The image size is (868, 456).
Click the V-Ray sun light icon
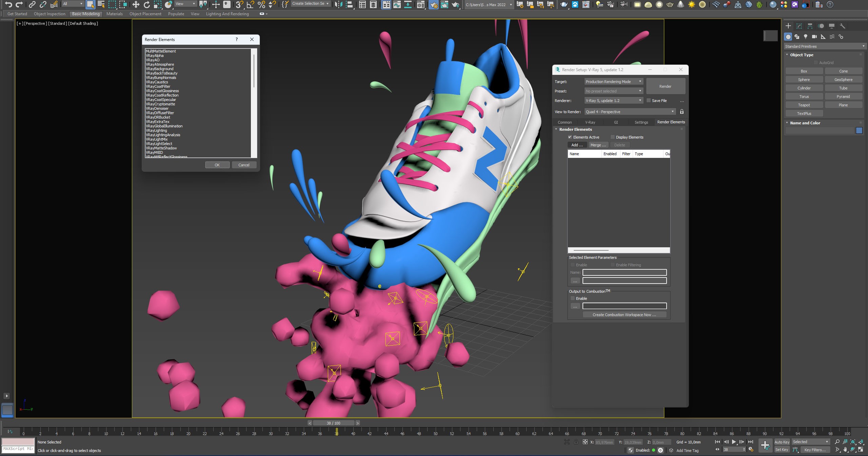[x=691, y=4]
